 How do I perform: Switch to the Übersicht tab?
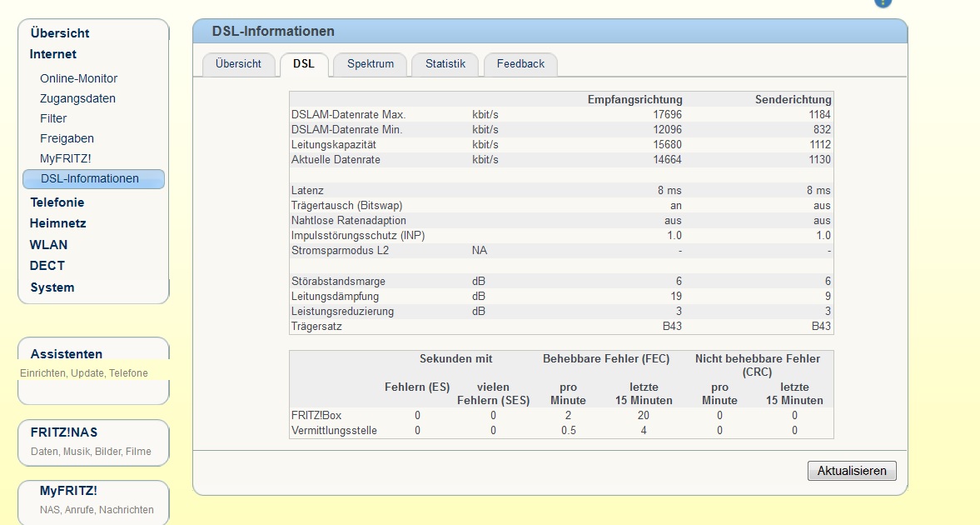238,64
